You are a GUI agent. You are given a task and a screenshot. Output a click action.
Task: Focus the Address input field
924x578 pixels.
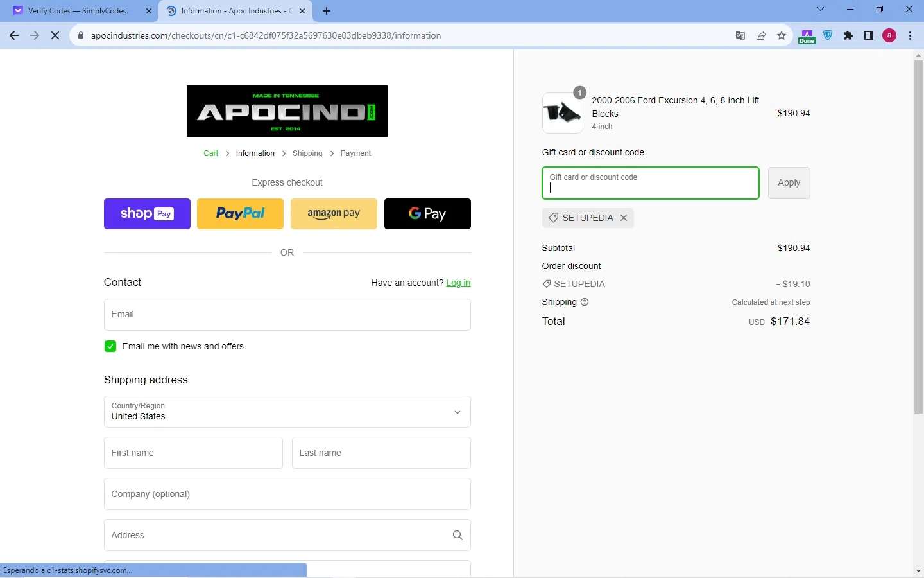point(287,535)
